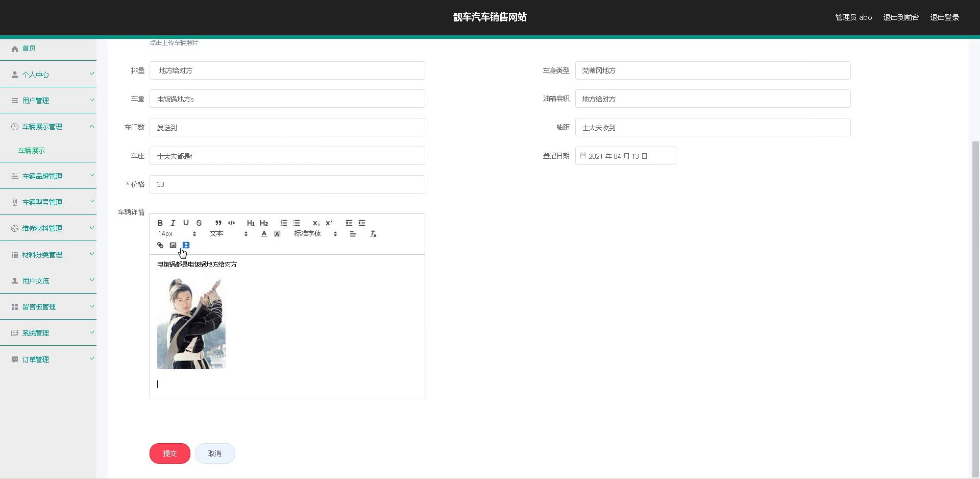Click the red 提交 button

click(x=170, y=453)
